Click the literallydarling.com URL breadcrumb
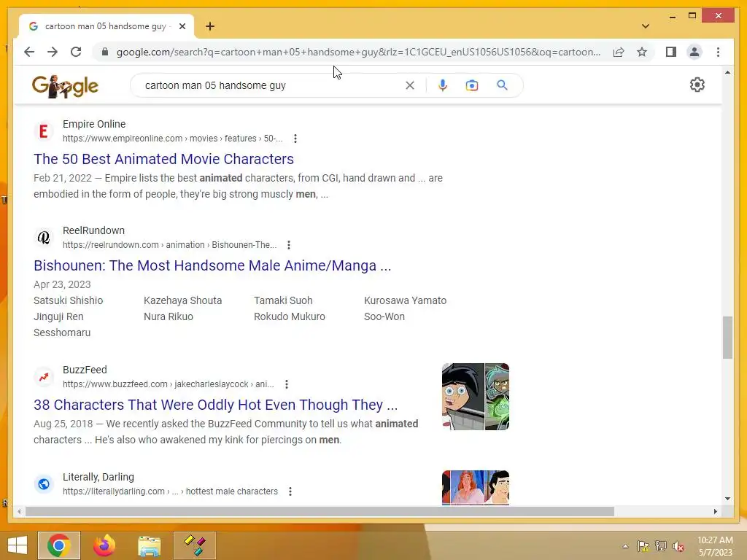This screenshot has height=560, width=747. point(170,491)
